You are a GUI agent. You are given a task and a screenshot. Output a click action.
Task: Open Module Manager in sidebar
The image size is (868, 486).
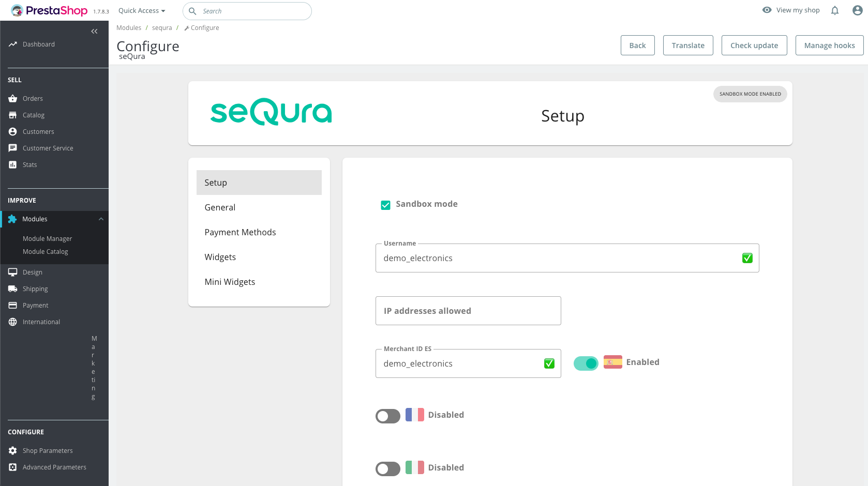[x=47, y=239]
